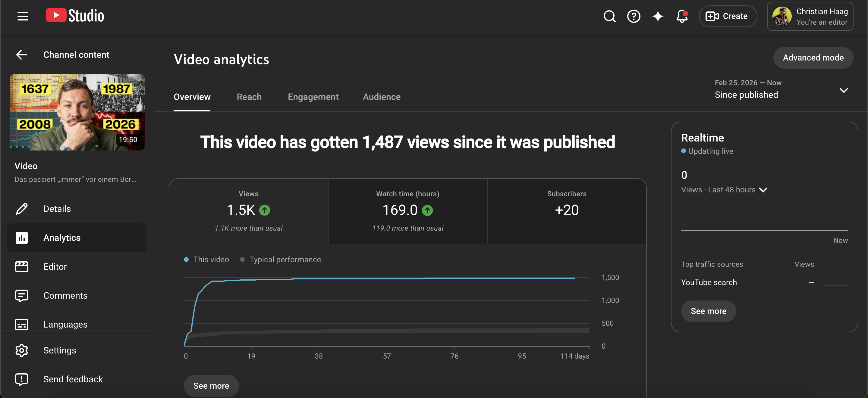This screenshot has height=398, width=868.
Task: Click the sparkle Ask Studio icon
Action: coord(657,16)
